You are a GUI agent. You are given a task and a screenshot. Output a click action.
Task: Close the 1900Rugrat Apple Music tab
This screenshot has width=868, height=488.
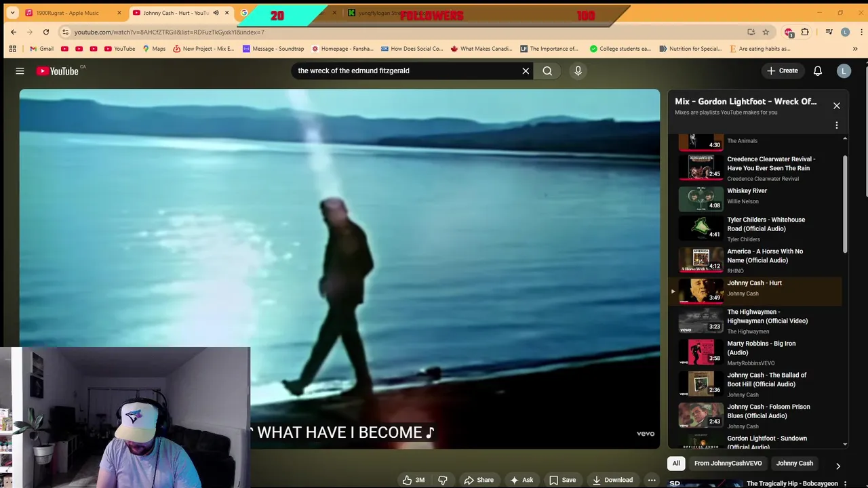[119, 13]
